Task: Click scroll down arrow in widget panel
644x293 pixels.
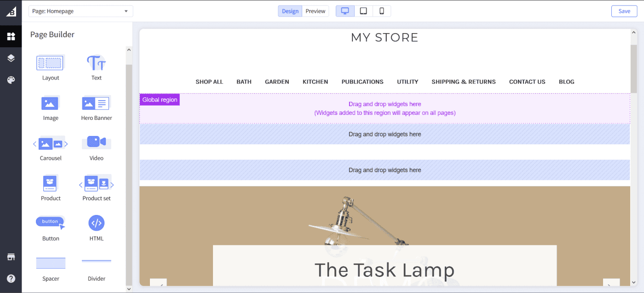Action: (x=129, y=289)
